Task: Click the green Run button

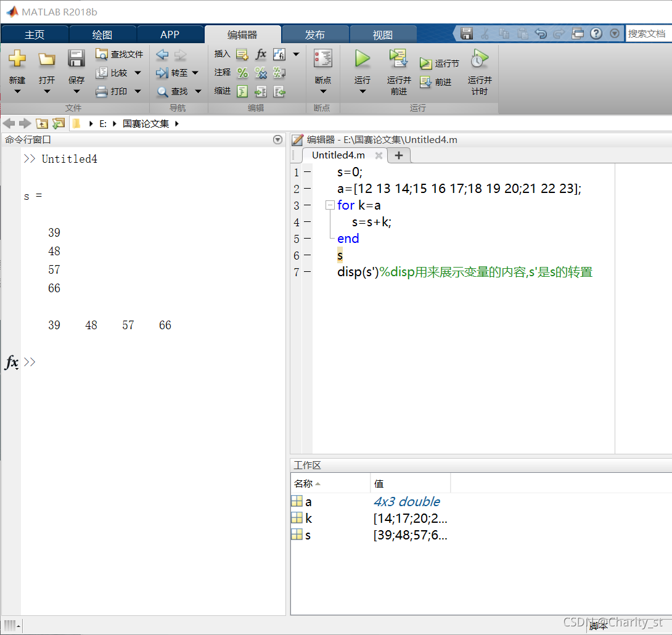Action: coord(362,59)
